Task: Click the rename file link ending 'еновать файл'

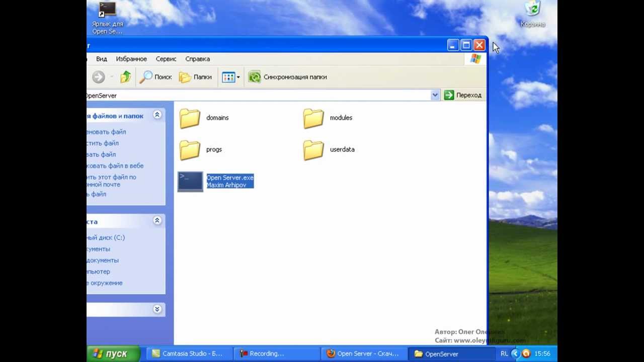Action: tap(106, 132)
